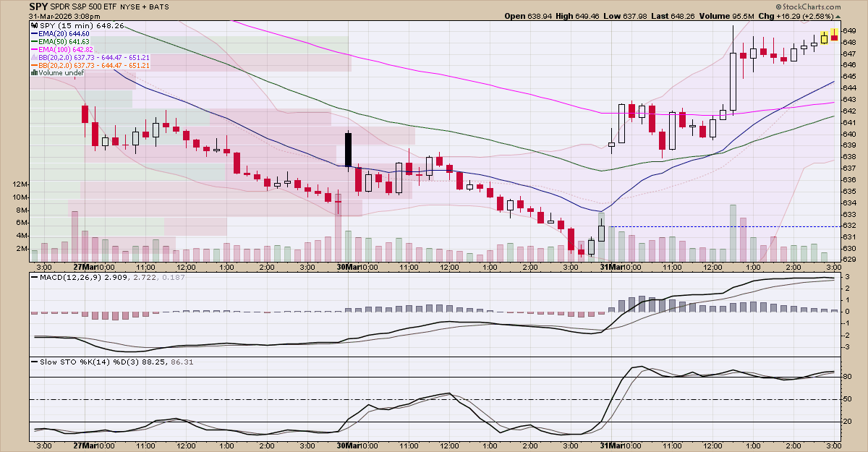Click the black candle at 30Mar open
The width and height of the screenshot is (868, 452).
[348, 150]
